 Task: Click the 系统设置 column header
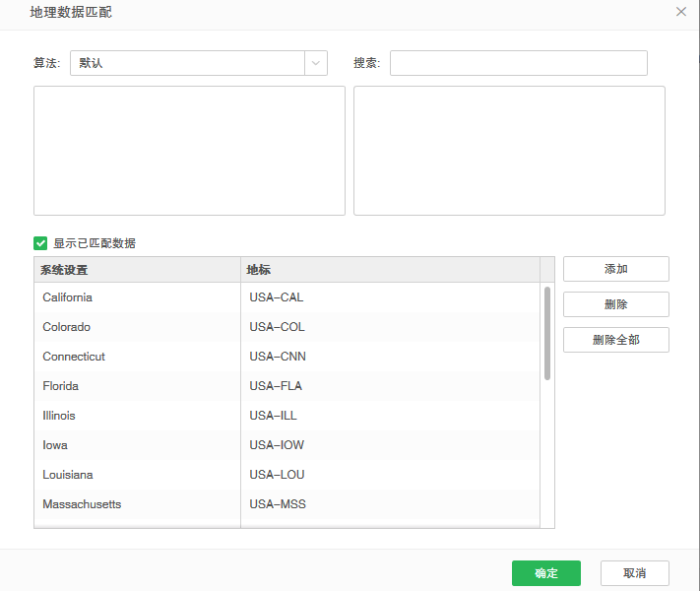tap(137, 270)
